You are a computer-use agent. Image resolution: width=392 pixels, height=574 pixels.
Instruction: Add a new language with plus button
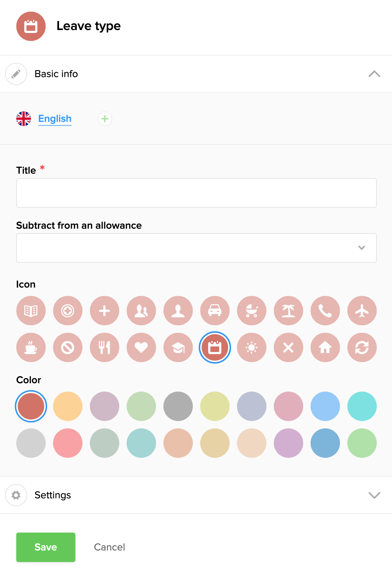coord(105,119)
